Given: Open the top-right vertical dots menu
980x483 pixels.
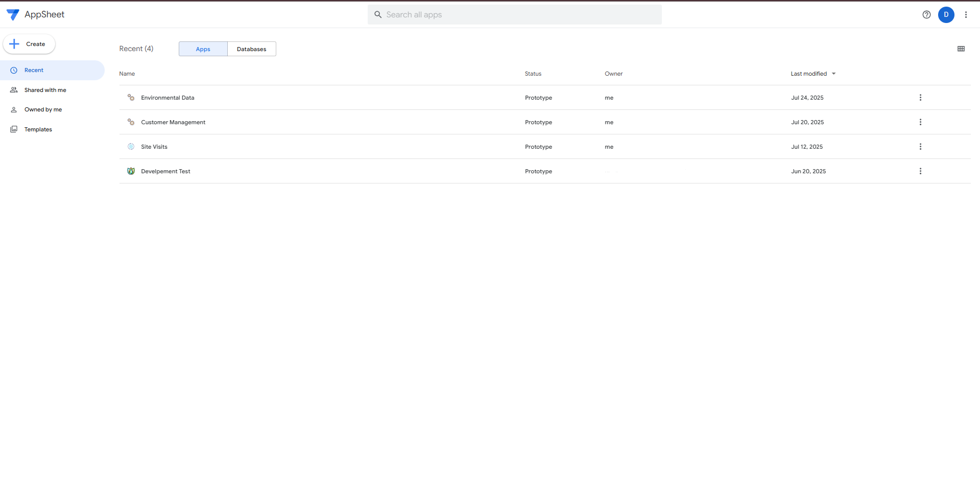Looking at the screenshot, I should point(966,15).
